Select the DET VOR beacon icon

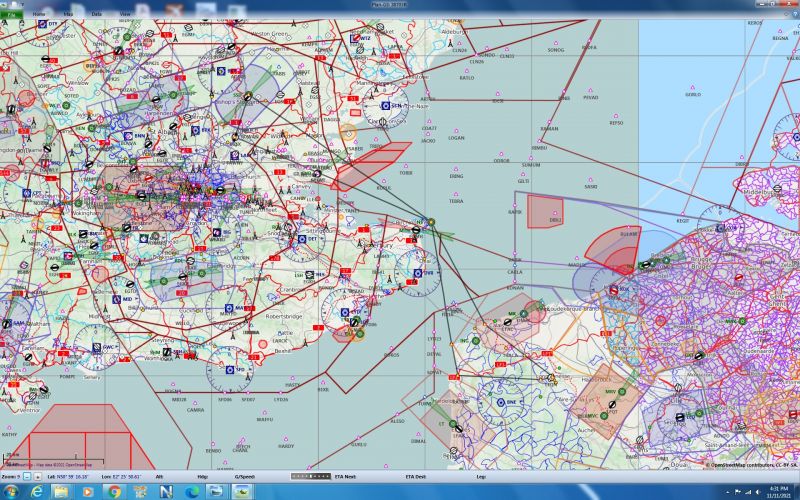pos(301,239)
